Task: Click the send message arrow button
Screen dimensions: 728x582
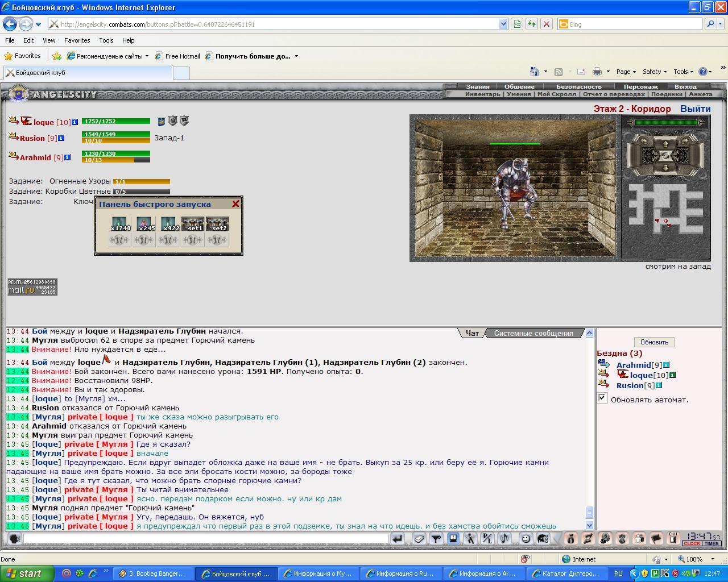Action: (x=398, y=538)
